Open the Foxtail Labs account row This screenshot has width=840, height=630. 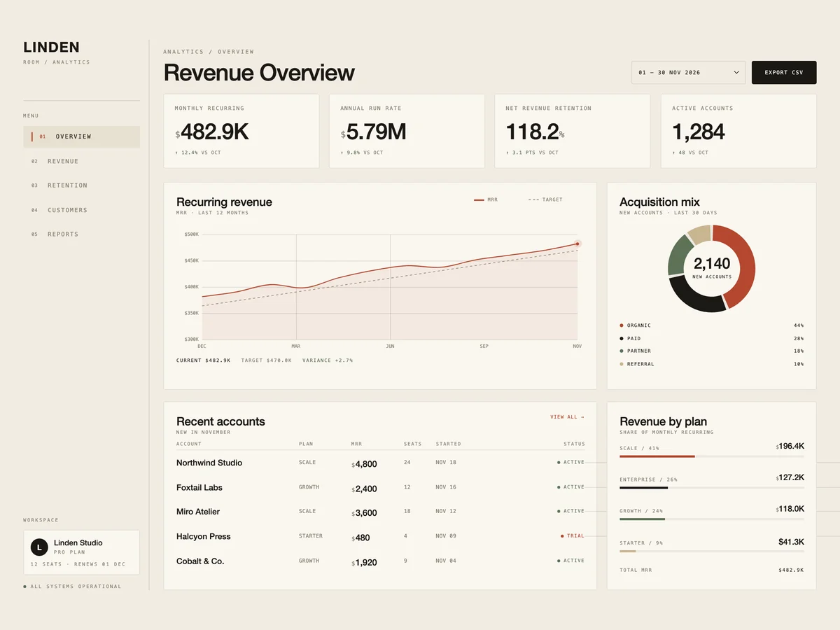click(380, 487)
